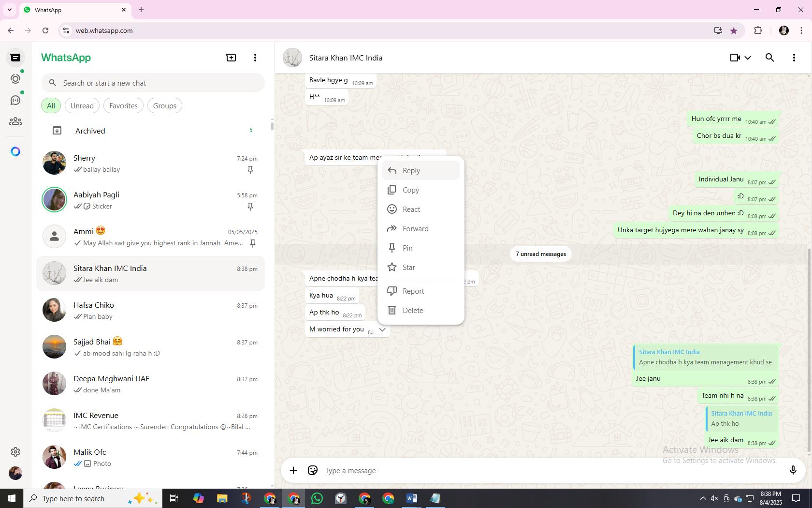Open IMC Revenue group chat
The width and height of the screenshot is (812, 508).
coord(151,421)
